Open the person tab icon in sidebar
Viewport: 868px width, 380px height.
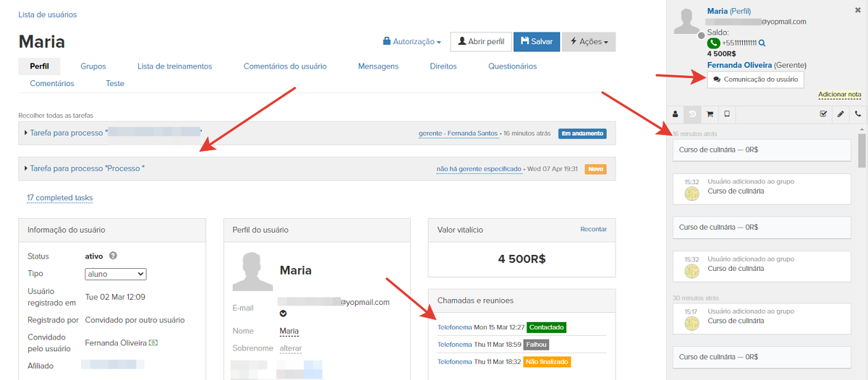(676, 114)
